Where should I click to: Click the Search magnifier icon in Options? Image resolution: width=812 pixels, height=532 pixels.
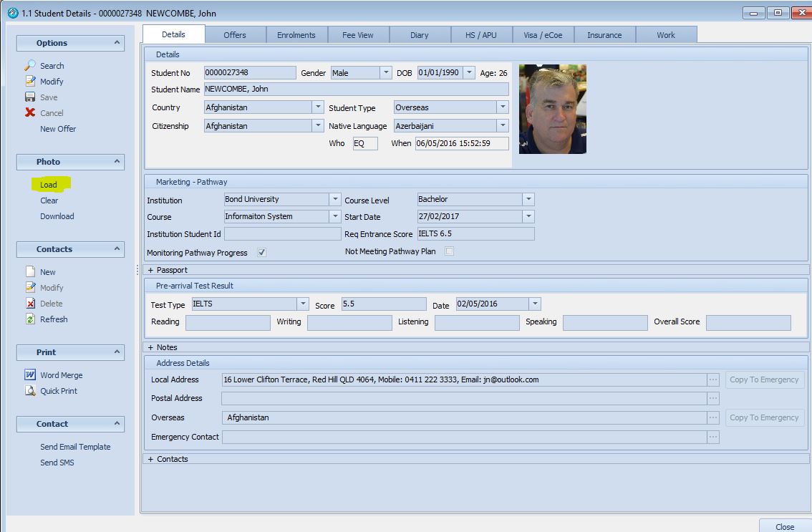30,65
